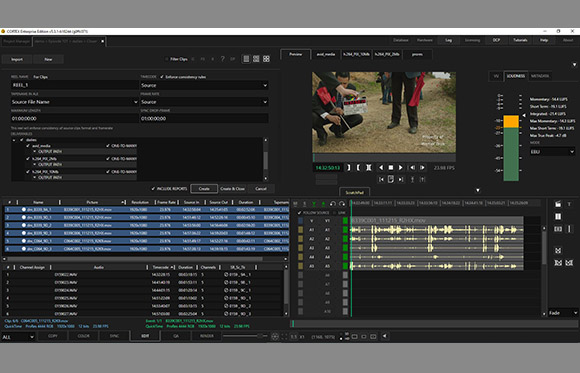This screenshot has height=373, width=580.
Task: Switch to the COLOR workflow tab
Action: [x=84, y=336]
